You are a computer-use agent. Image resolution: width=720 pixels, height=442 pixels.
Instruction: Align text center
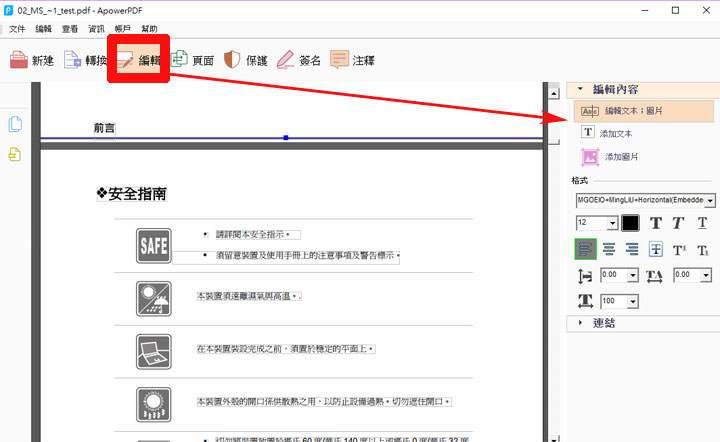(x=609, y=249)
